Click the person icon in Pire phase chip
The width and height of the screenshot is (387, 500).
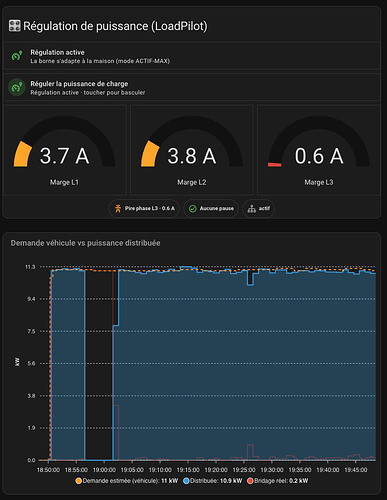118,209
